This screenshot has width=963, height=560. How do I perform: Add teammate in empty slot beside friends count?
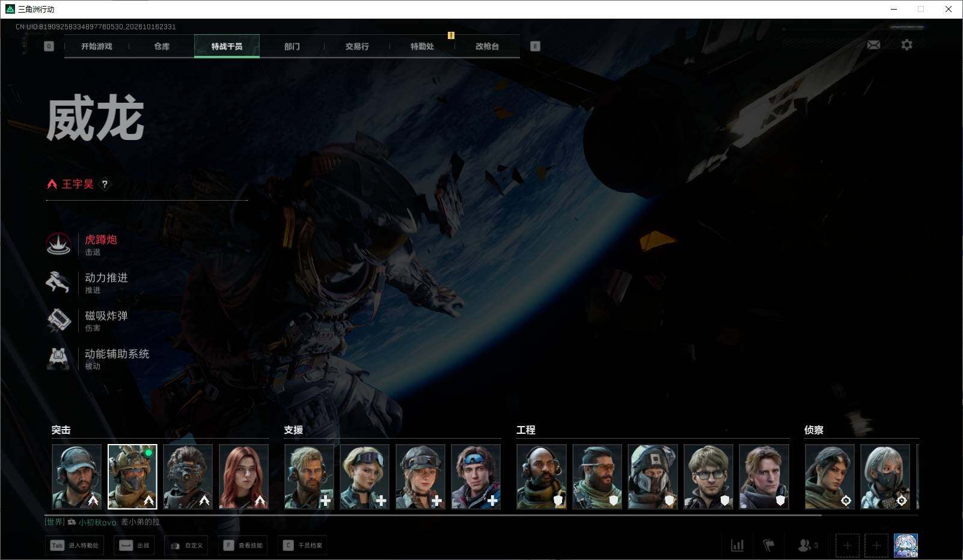pos(847,546)
